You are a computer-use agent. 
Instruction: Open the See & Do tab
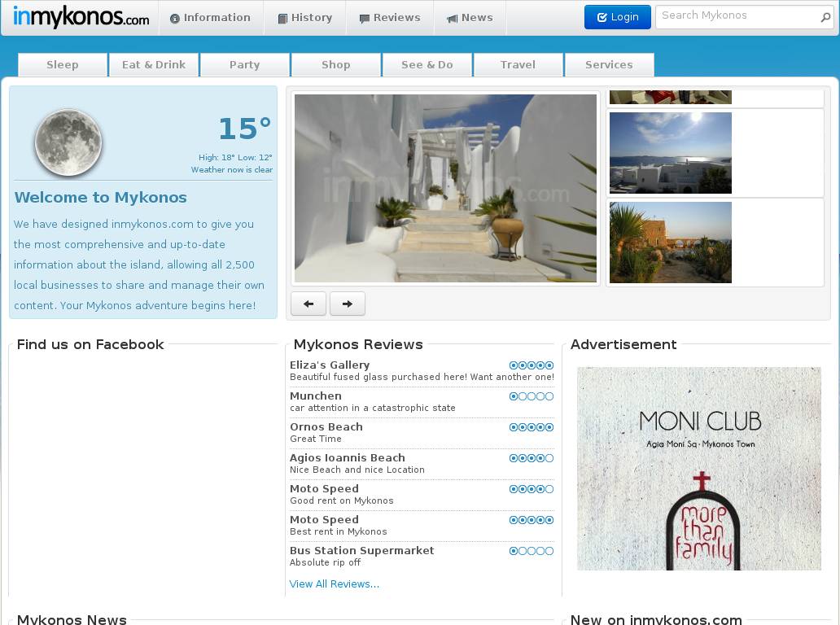pyautogui.click(x=427, y=65)
